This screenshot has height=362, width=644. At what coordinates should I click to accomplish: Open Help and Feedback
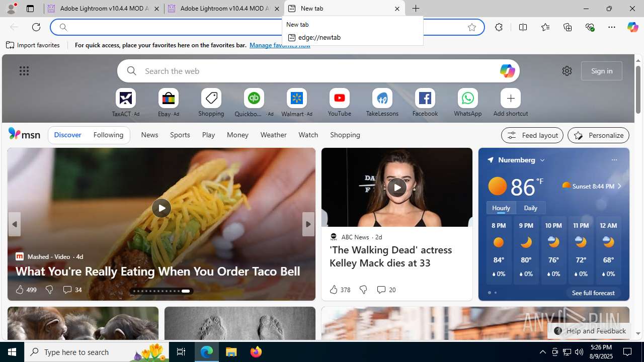pos(590,331)
